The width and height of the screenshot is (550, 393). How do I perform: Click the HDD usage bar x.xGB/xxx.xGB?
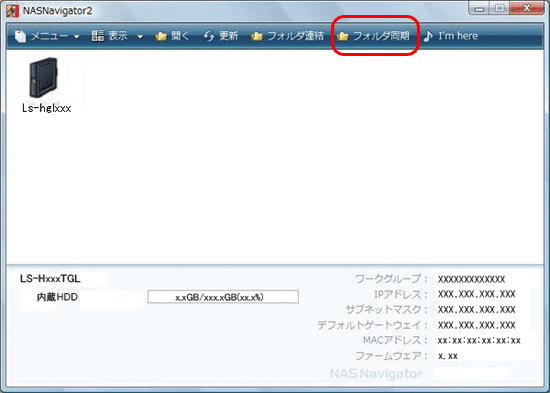(223, 297)
